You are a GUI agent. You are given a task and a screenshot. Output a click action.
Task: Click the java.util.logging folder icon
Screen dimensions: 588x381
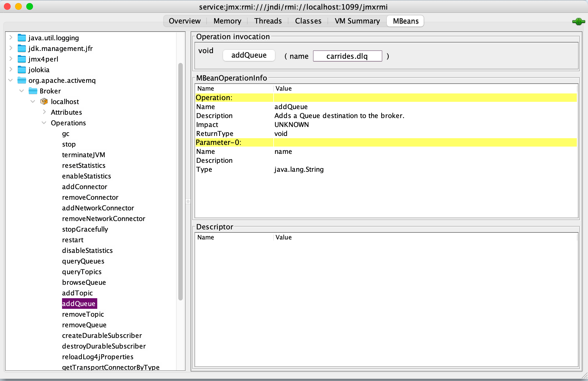pos(22,37)
